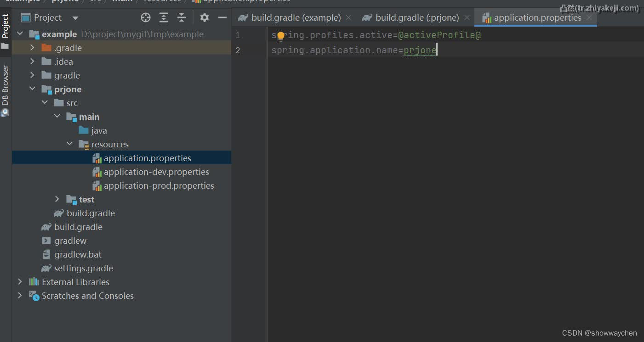Open Project panel gear settings
The width and height of the screenshot is (644, 342).
pyautogui.click(x=205, y=18)
